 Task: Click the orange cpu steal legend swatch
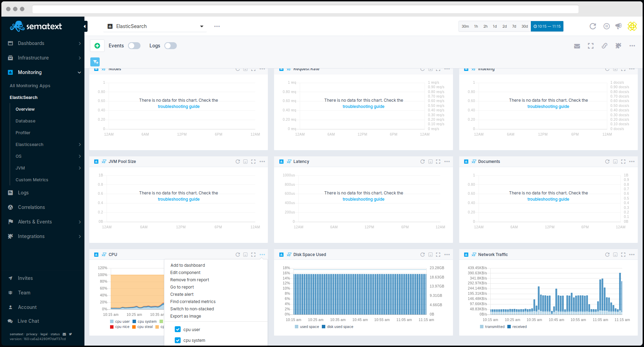134,327
